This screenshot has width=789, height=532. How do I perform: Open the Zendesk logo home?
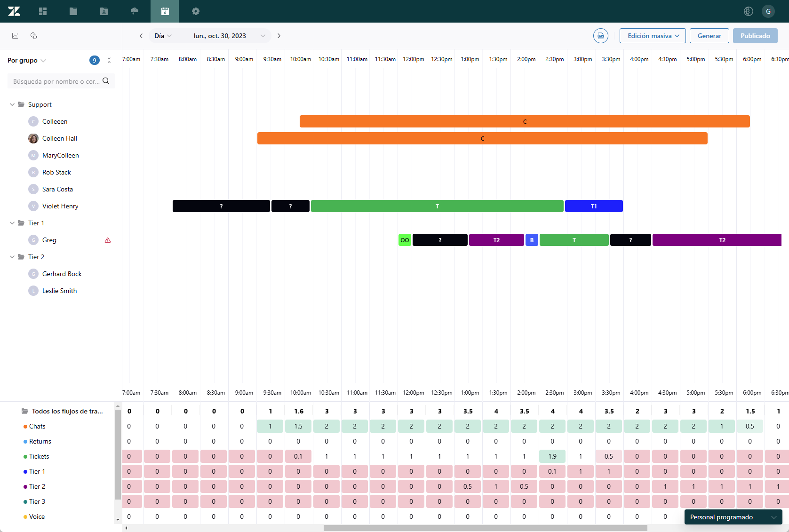[14, 11]
